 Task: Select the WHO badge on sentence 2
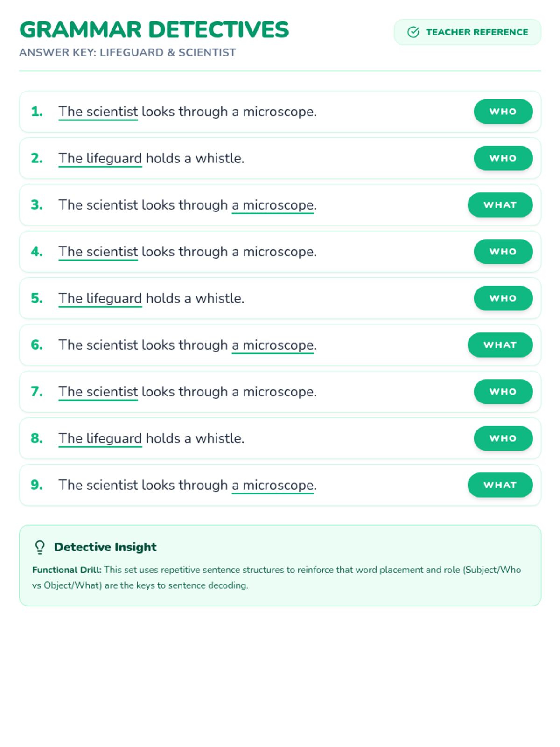503,158
